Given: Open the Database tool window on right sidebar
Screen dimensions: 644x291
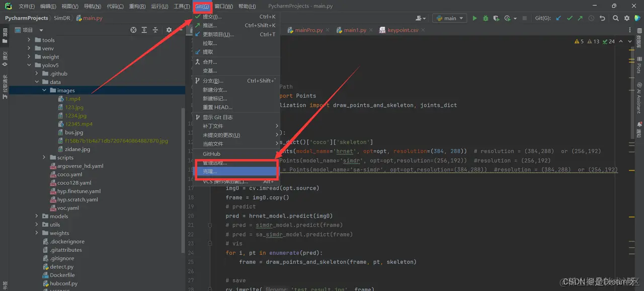Looking at the screenshot, I should (639, 38).
